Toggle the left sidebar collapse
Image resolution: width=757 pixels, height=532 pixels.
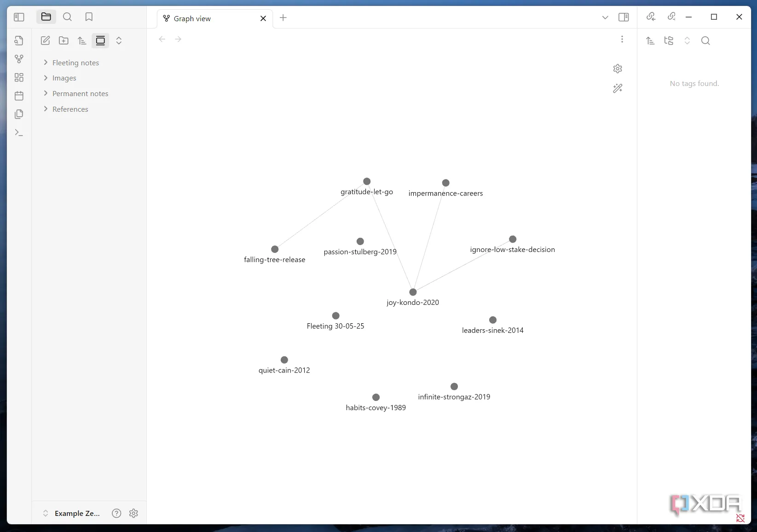19,17
